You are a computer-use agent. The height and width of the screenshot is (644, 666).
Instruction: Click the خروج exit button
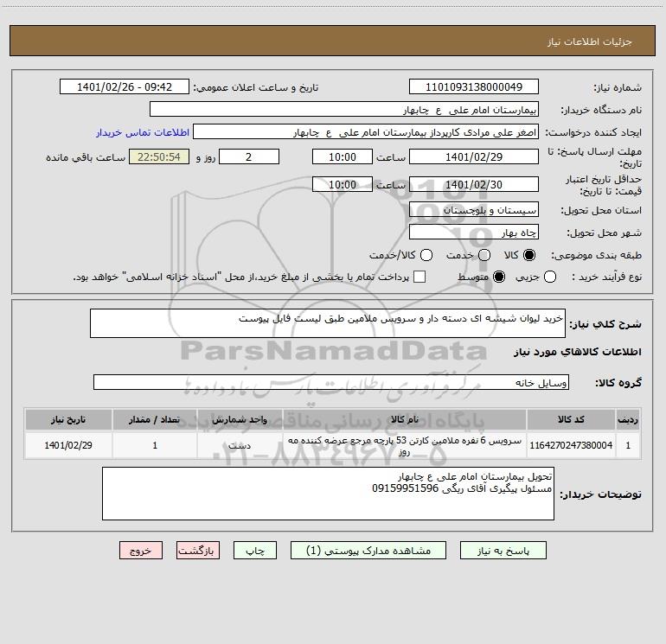pos(141,551)
